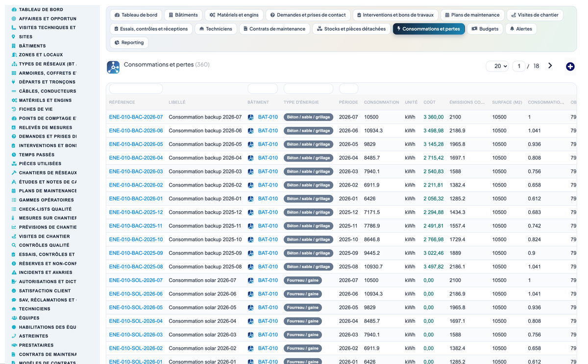The image size is (588, 364).
Task: Switch to Contrats de maintenance tab
Action: 274,29
